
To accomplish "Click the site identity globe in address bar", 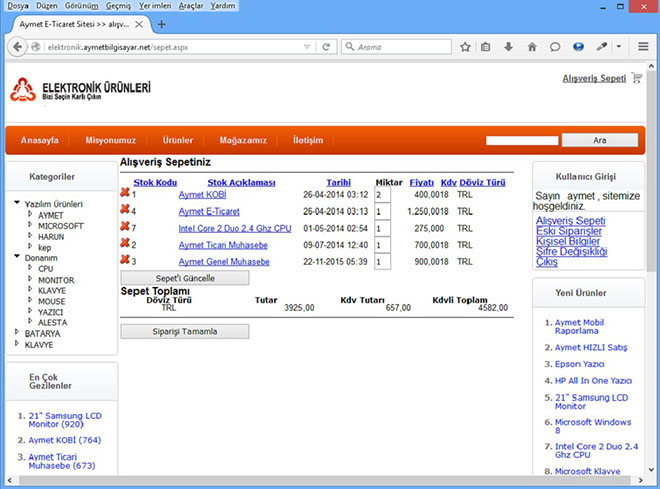I will 36,47.
